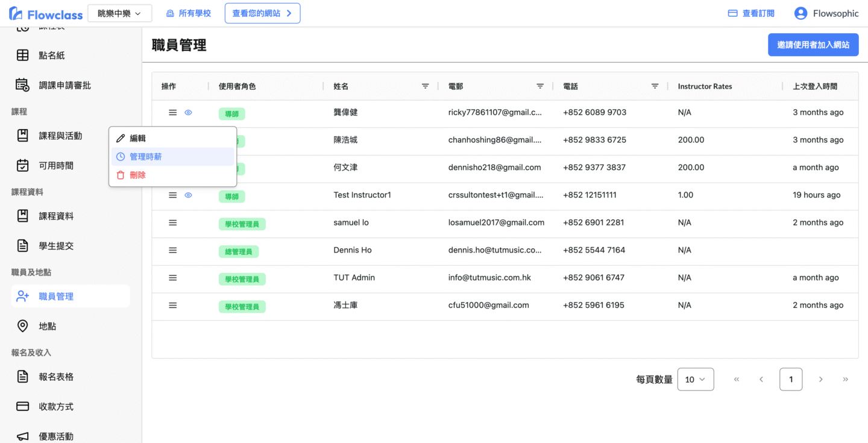Screen dimensions: 868x443
Task: Open the action menu for samuel lo
Action: 172,223
